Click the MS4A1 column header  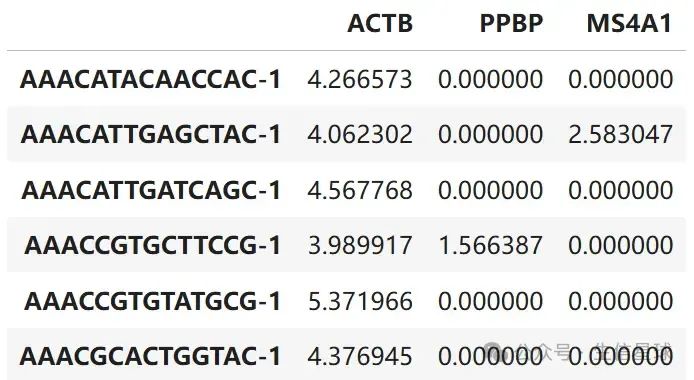[629, 23]
